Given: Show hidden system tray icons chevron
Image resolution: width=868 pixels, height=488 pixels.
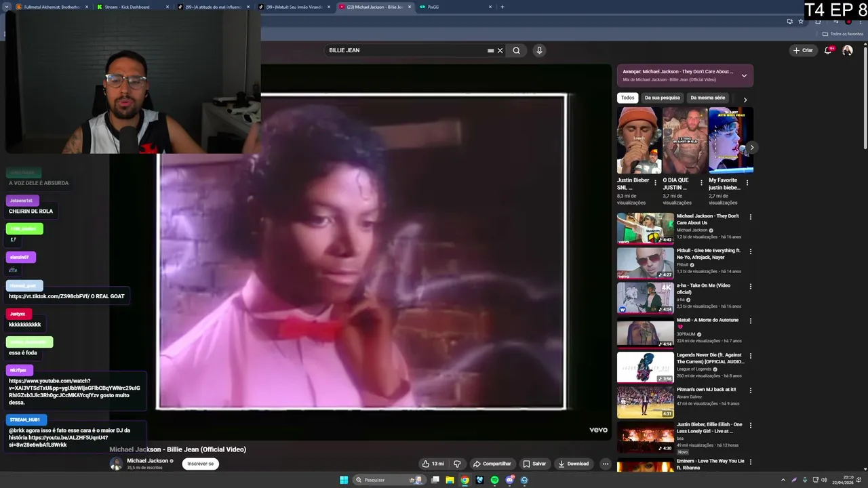Looking at the screenshot, I should (x=784, y=480).
